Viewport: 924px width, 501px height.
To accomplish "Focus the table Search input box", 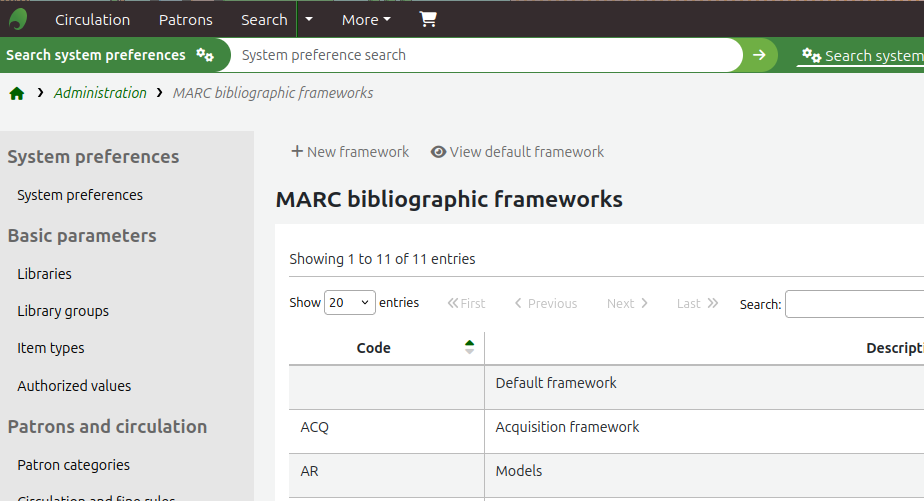I will [x=853, y=304].
